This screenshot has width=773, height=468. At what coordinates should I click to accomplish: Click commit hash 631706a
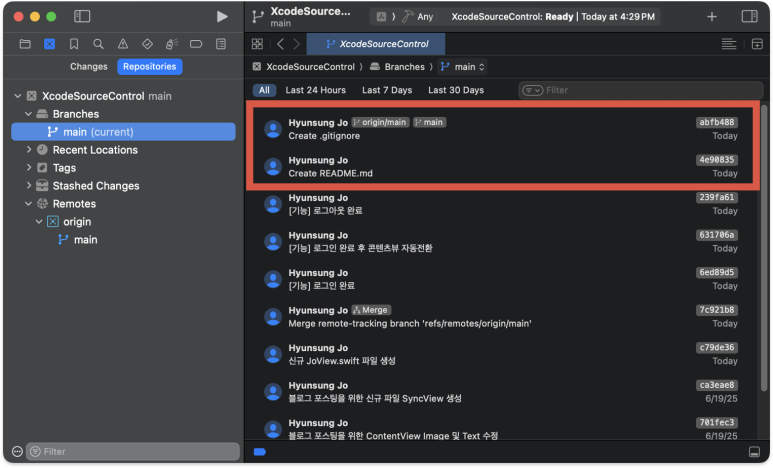pos(717,235)
